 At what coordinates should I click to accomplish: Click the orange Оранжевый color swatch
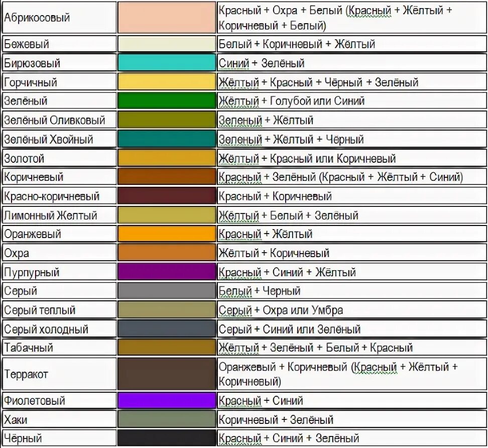click(167, 234)
